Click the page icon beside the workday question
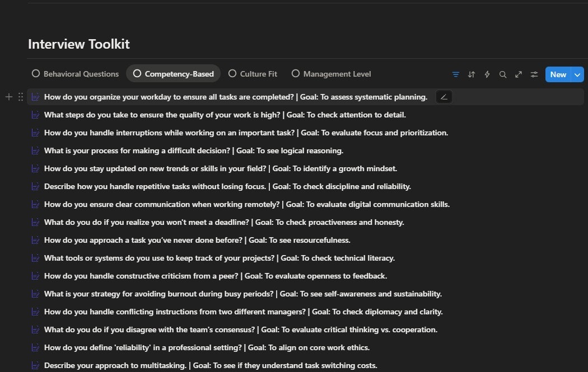The width and height of the screenshot is (588, 372). point(35,97)
